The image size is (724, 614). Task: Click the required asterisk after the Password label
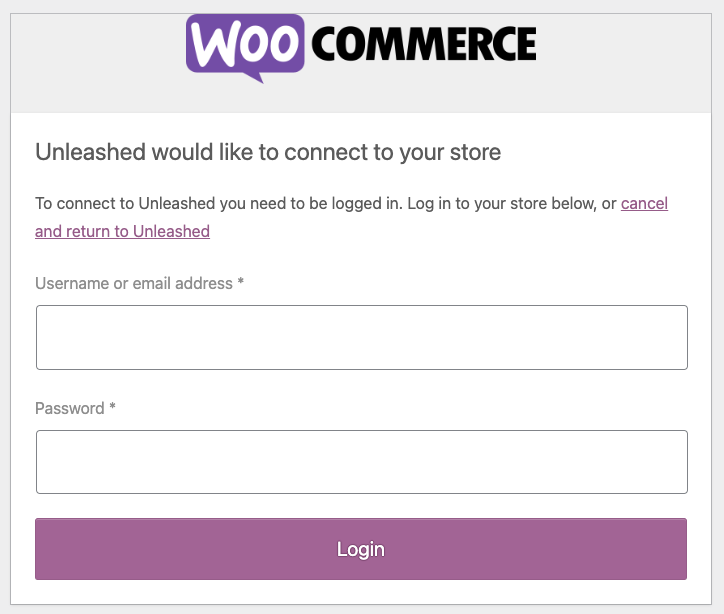click(112, 406)
